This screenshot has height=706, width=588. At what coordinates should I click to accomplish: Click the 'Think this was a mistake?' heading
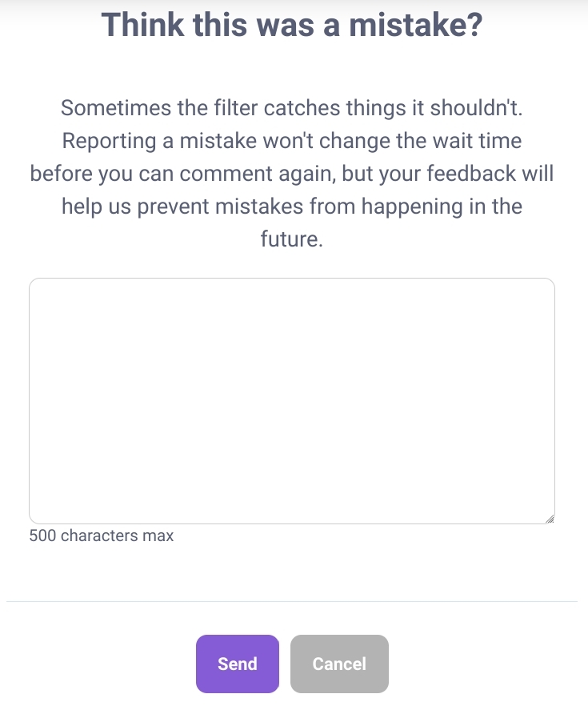293,25
